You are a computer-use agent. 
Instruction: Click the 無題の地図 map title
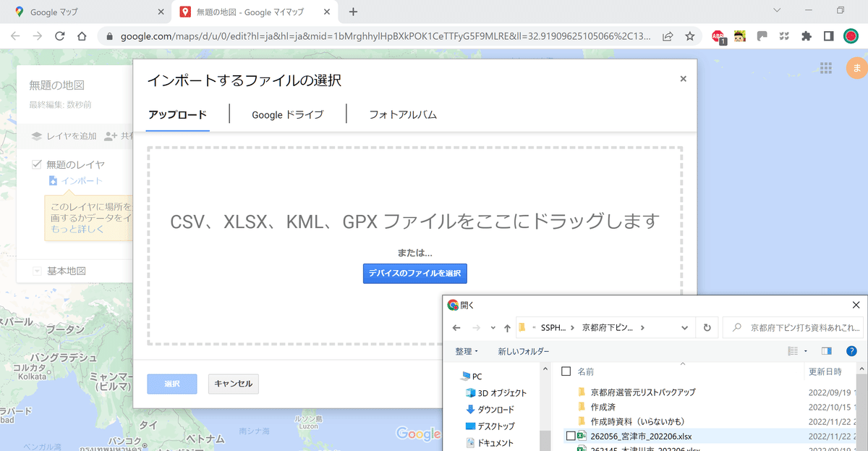(57, 85)
